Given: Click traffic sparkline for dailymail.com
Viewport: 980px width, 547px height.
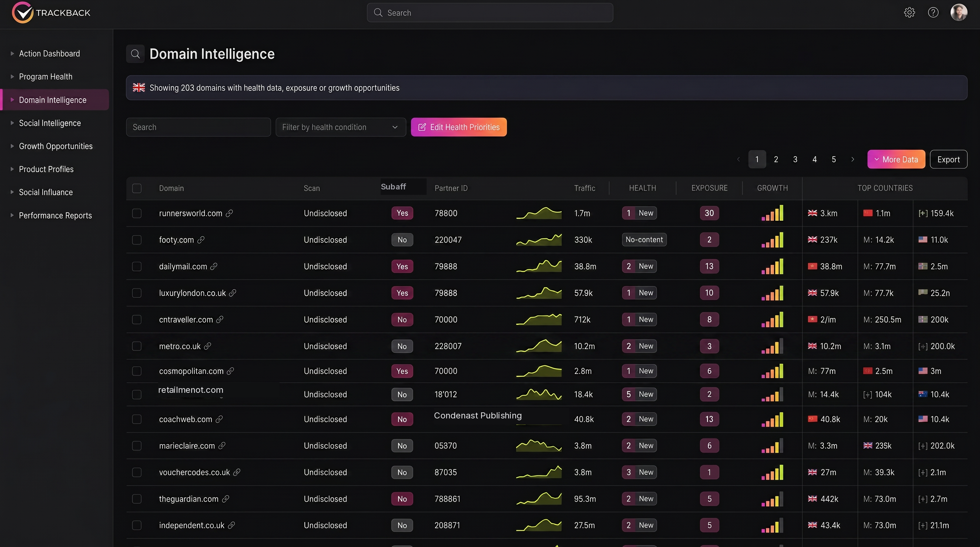Looking at the screenshot, I should coord(539,266).
